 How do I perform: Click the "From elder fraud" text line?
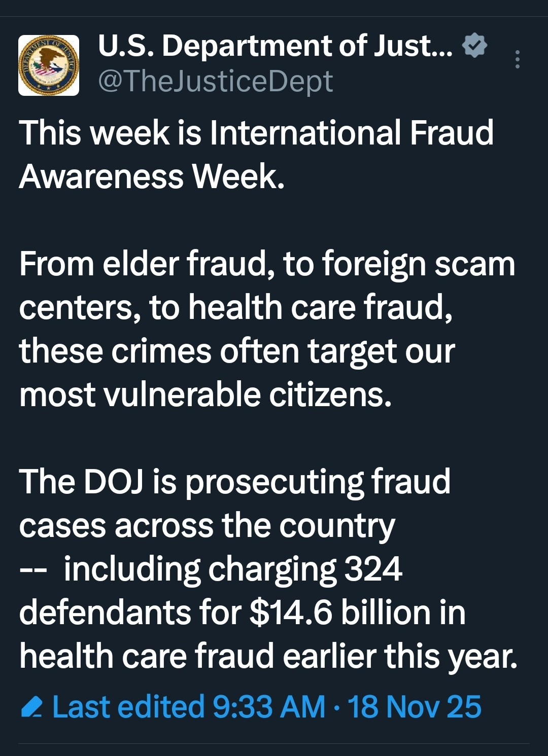point(267,264)
